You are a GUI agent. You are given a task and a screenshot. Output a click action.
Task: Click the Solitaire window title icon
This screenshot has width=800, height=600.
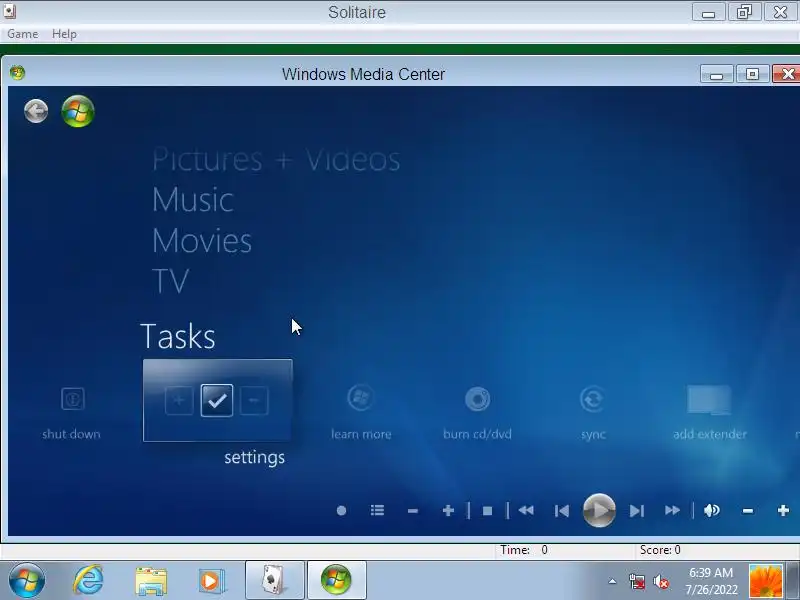tap(9, 11)
